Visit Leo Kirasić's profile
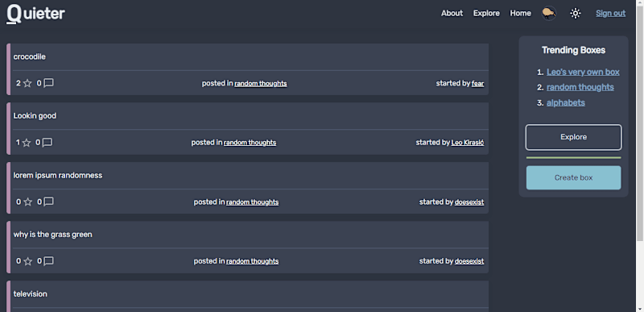644x312 pixels. 468,143
